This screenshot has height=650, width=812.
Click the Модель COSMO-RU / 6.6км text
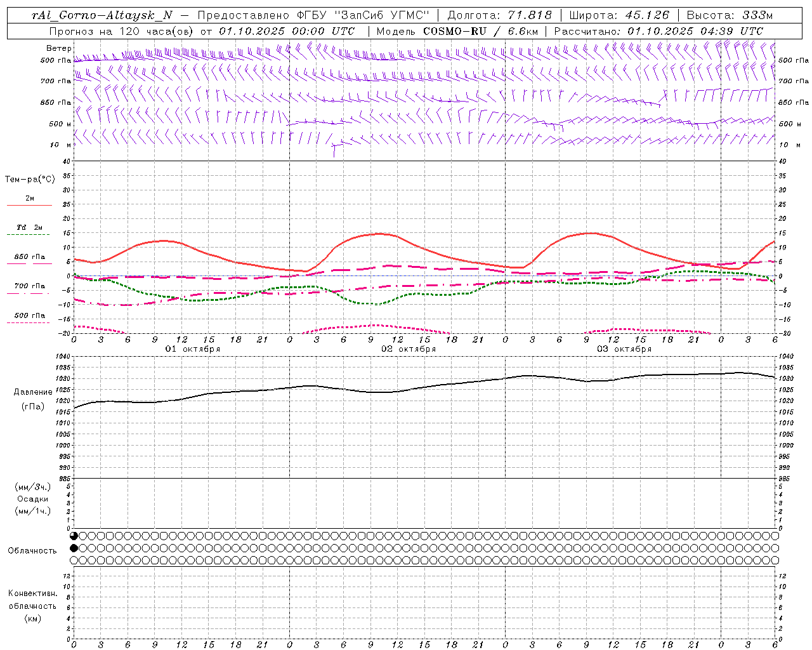click(457, 31)
